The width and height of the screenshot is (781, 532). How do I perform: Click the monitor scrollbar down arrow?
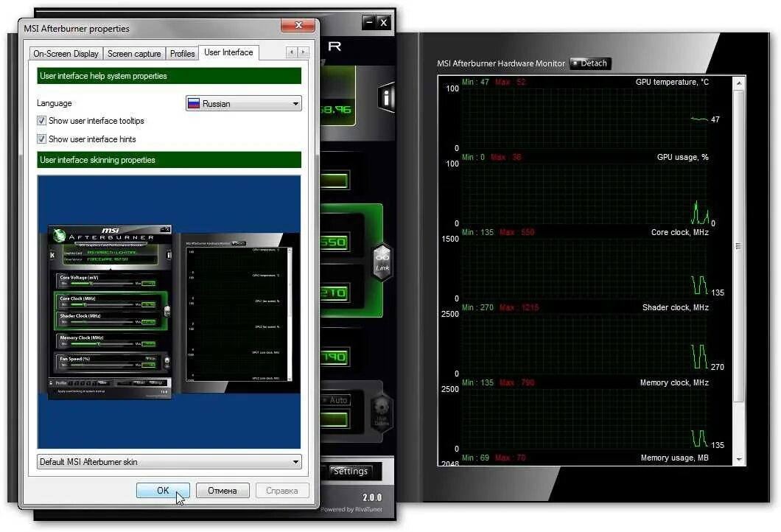coord(739,459)
